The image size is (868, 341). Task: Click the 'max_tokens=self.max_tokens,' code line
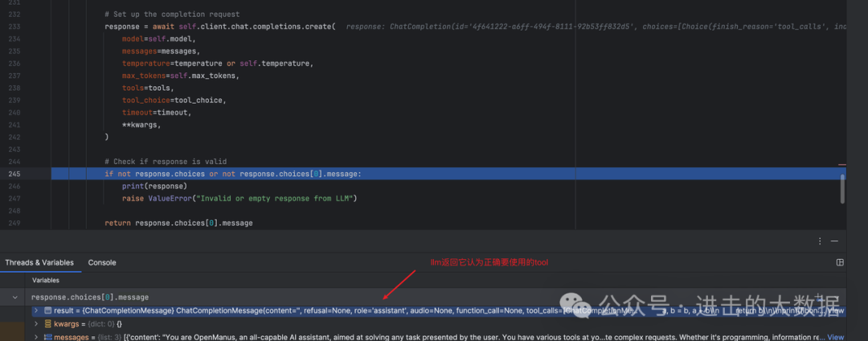[181, 76]
